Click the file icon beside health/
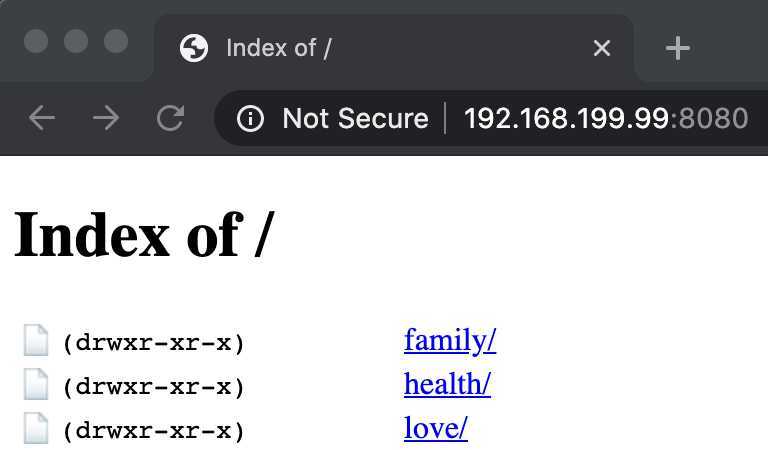The image size is (768, 450). pyautogui.click(x=36, y=384)
